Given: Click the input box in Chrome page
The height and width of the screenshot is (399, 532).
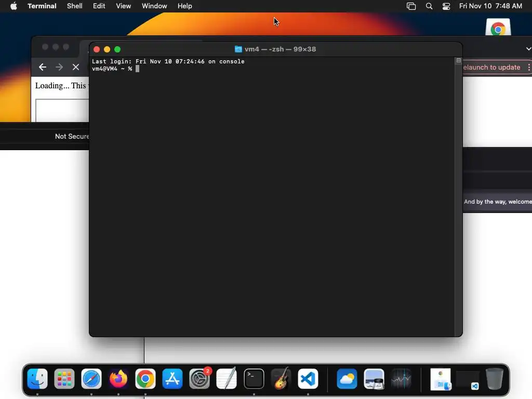Looking at the screenshot, I should (62, 111).
